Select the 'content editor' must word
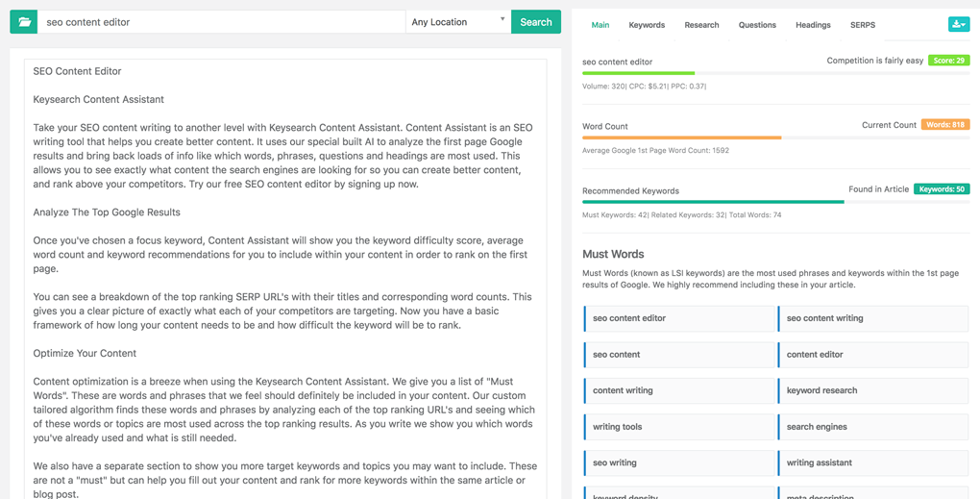The image size is (980, 499). coord(873,355)
